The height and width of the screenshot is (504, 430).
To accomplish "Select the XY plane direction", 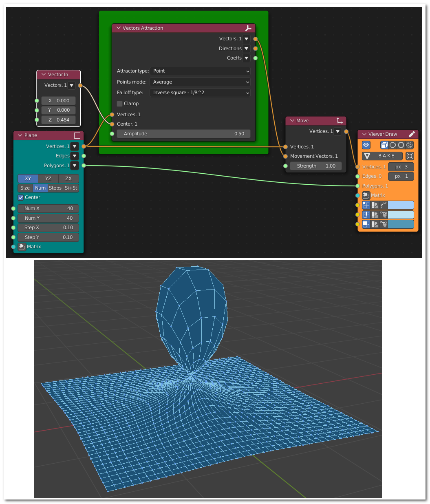I will 28,179.
